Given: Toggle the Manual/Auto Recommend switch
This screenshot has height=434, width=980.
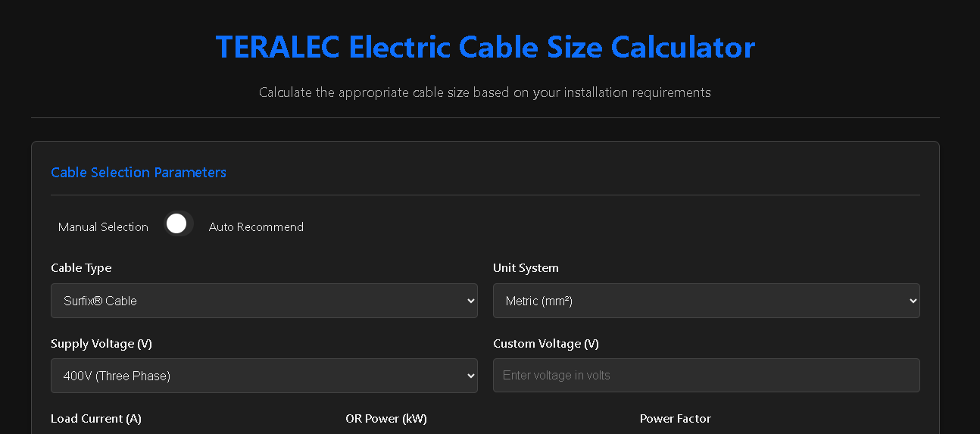Looking at the screenshot, I should tap(179, 224).
